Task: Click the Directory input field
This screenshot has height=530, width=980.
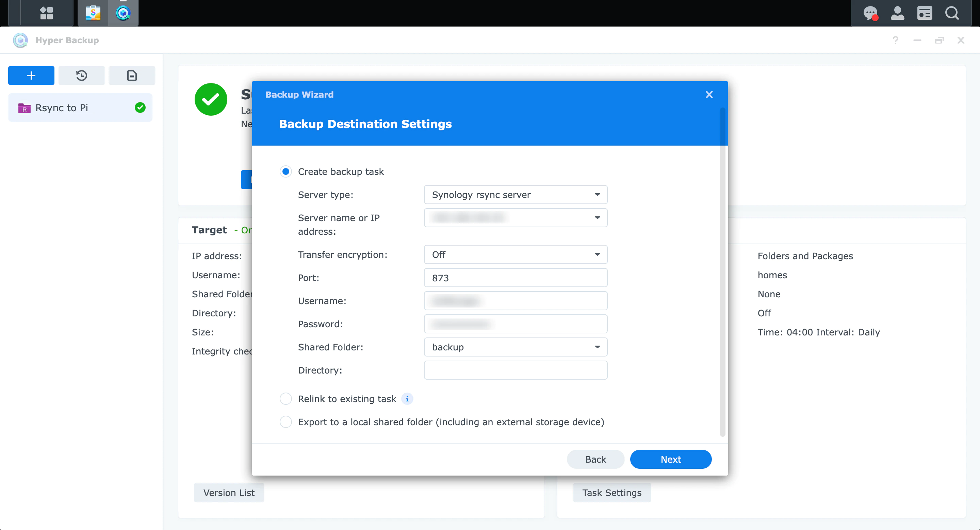Action: pyautogui.click(x=515, y=369)
